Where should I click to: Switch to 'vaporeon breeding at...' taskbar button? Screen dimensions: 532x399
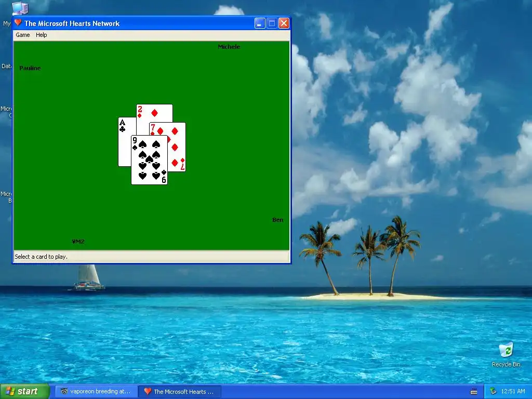pyautogui.click(x=96, y=392)
